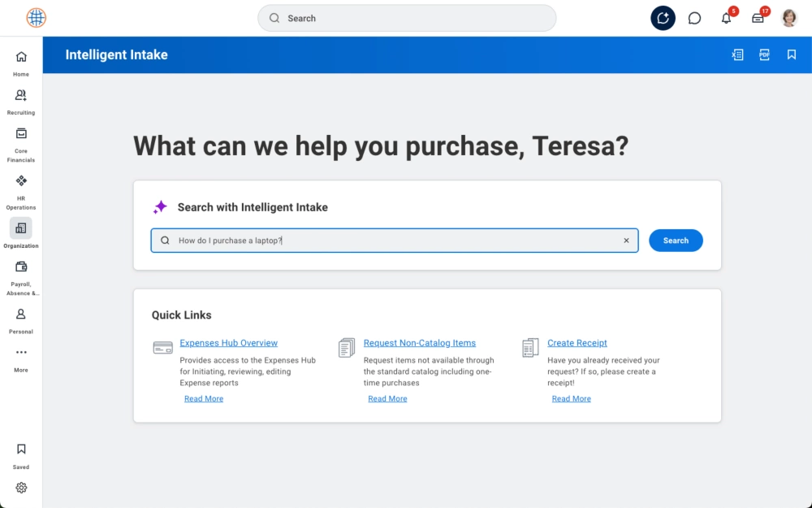Screen dimensions: 812x508
Task: Focus the global Search bar
Action: pyautogui.click(x=407, y=18)
